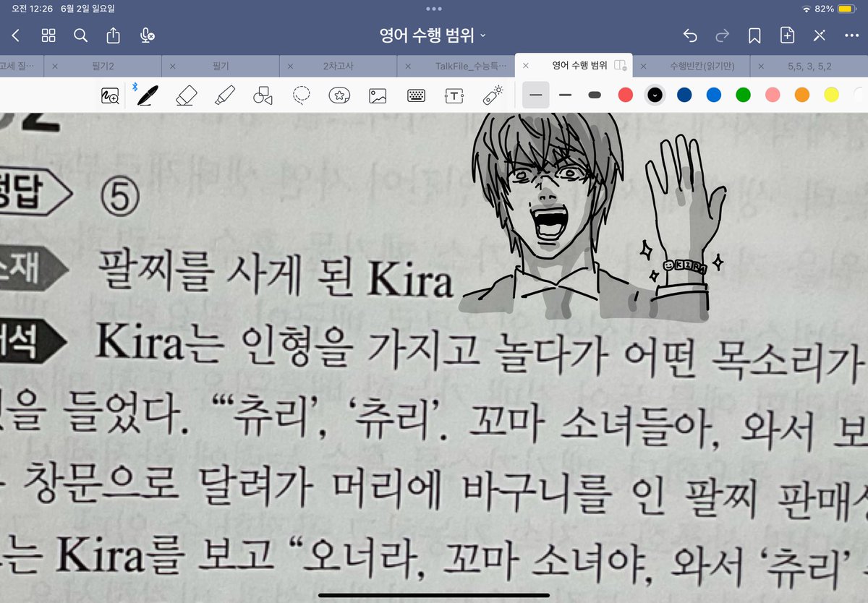This screenshot has height=603, width=868.
Task: Open the iPad multitasking three-dots menu
Action: (x=434, y=8)
